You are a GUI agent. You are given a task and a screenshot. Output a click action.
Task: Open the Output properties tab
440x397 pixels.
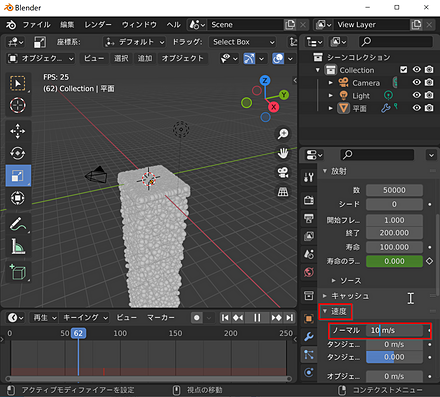pos(309,219)
